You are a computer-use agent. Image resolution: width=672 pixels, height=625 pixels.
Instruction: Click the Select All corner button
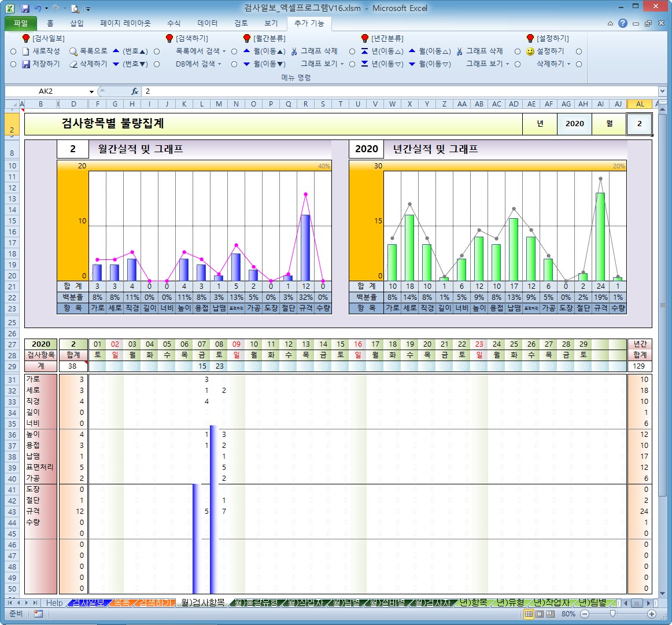[x=12, y=104]
